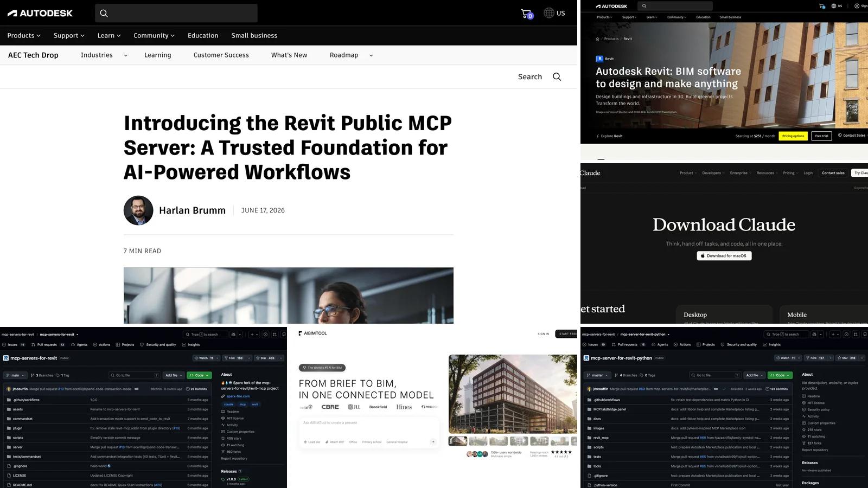
Task: Open the Products dropdown in Autodesk blog nav
Action: click(x=24, y=36)
